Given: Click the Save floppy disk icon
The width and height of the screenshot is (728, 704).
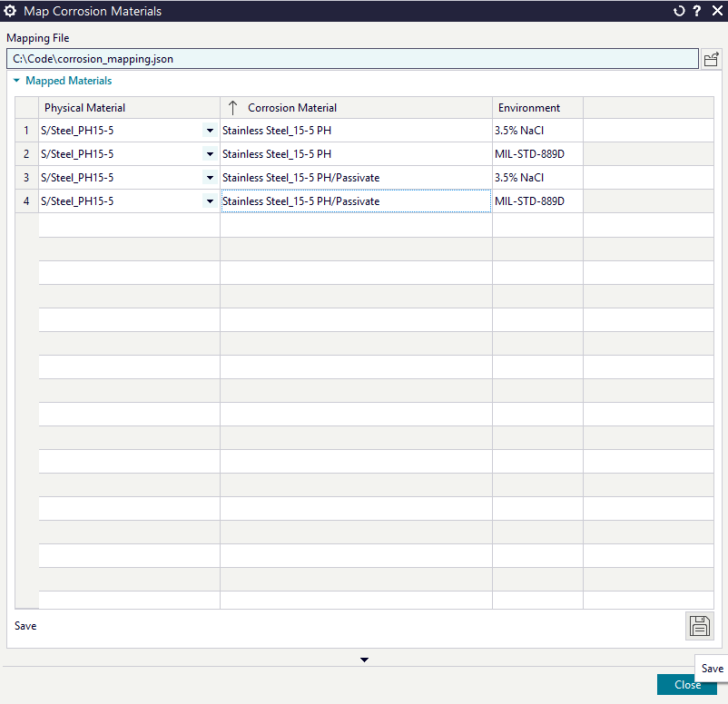Looking at the screenshot, I should click(x=699, y=625).
